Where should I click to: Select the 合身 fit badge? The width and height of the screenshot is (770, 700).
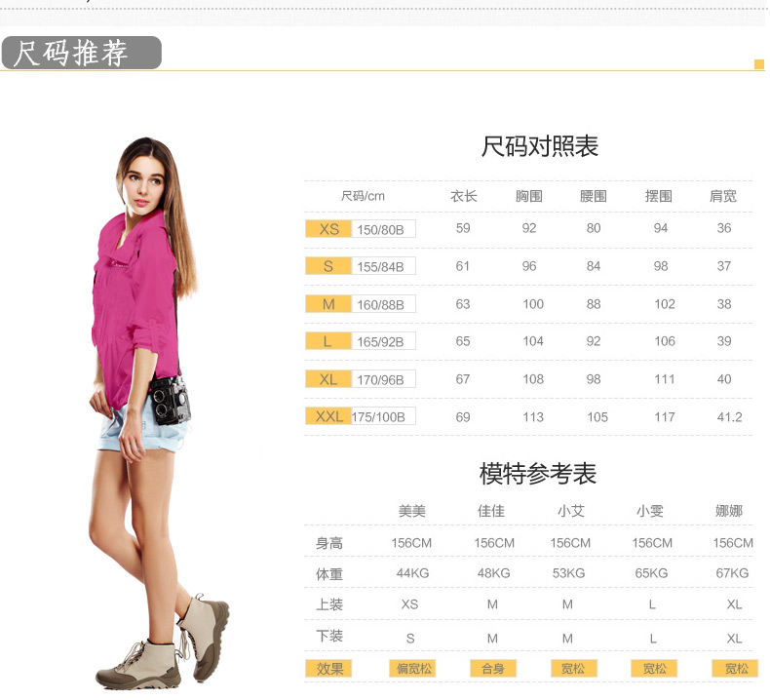(x=492, y=669)
